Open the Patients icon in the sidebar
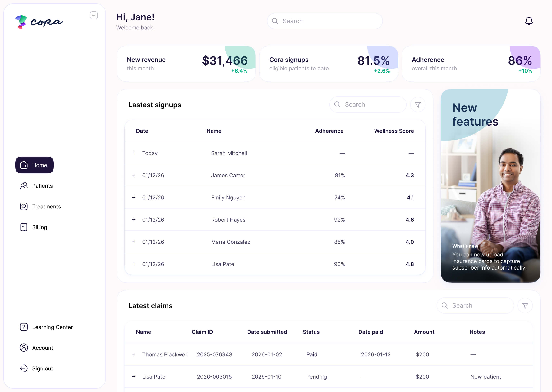Viewport: 552px width, 392px height. 24,186
